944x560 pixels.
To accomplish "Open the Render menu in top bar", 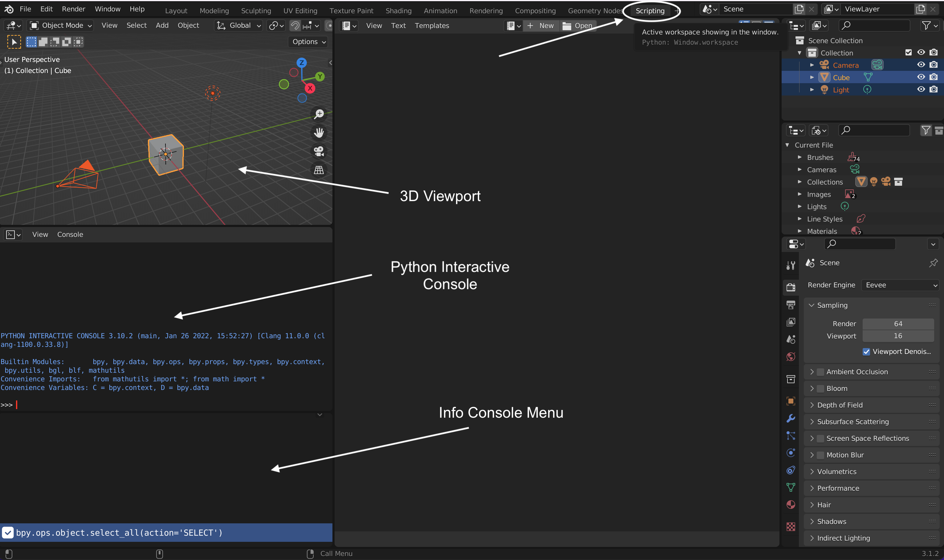I will (73, 9).
